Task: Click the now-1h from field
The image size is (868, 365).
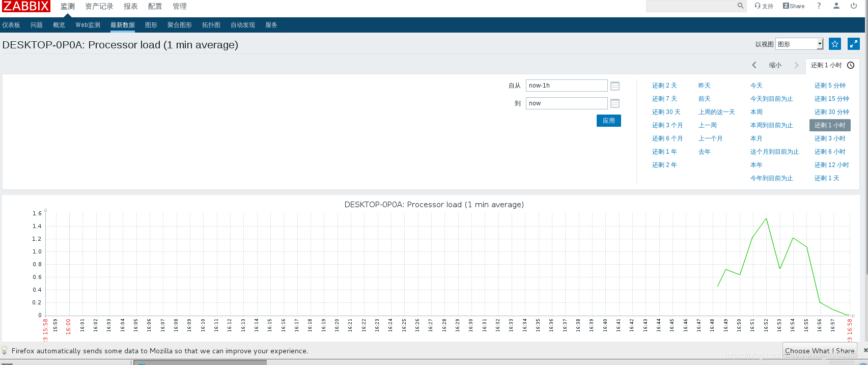Action: [x=567, y=86]
